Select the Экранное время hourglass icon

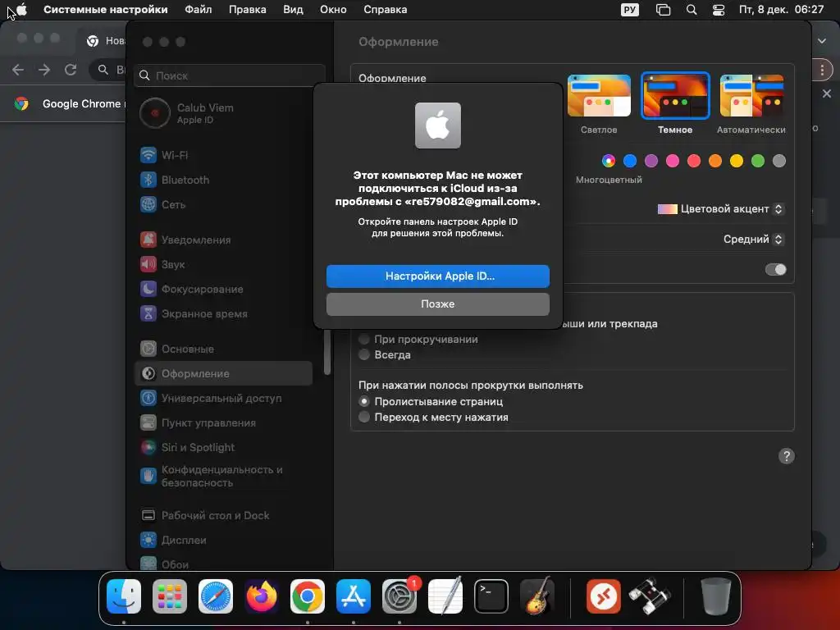coord(148,314)
